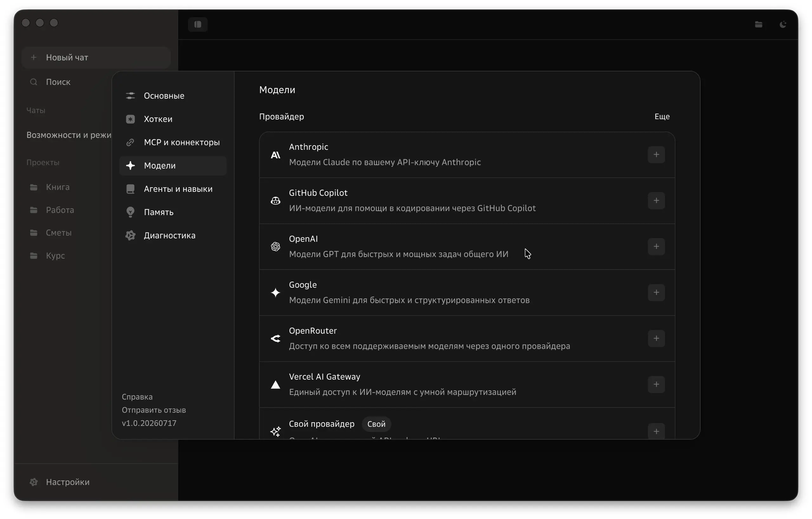Open the Возможности и режи… chat
This screenshot has width=812, height=519.
point(69,135)
